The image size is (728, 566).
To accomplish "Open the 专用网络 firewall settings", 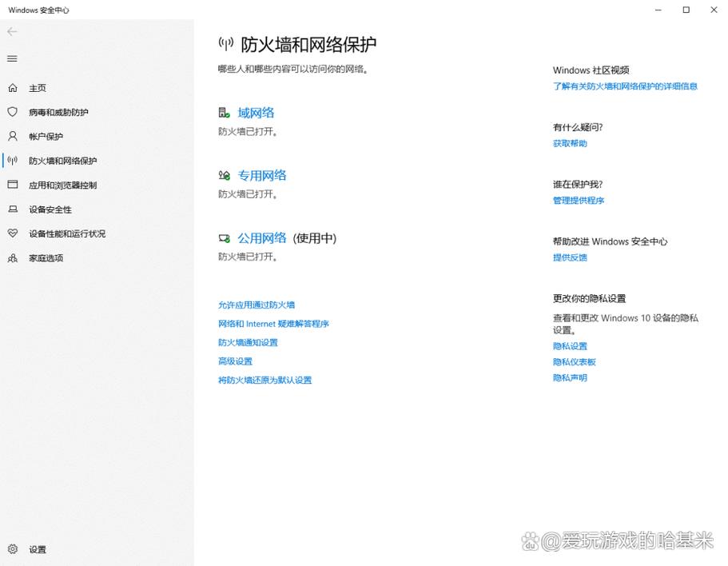I will point(262,176).
